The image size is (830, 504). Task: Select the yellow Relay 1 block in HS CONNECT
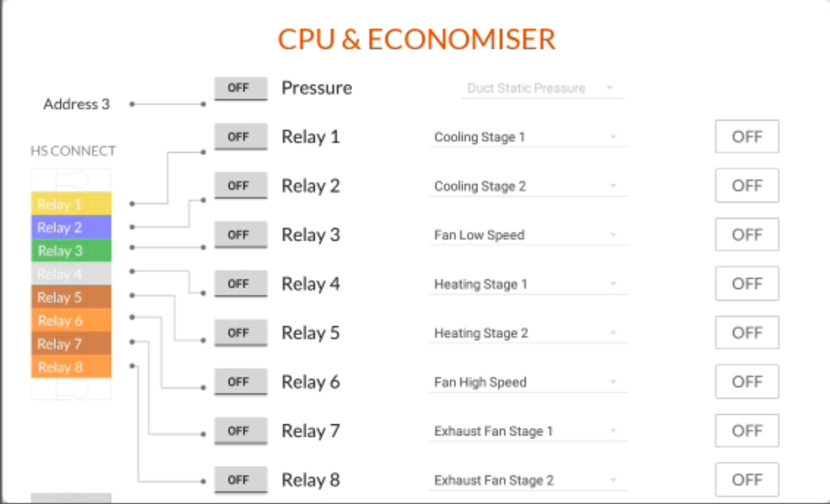(71, 204)
